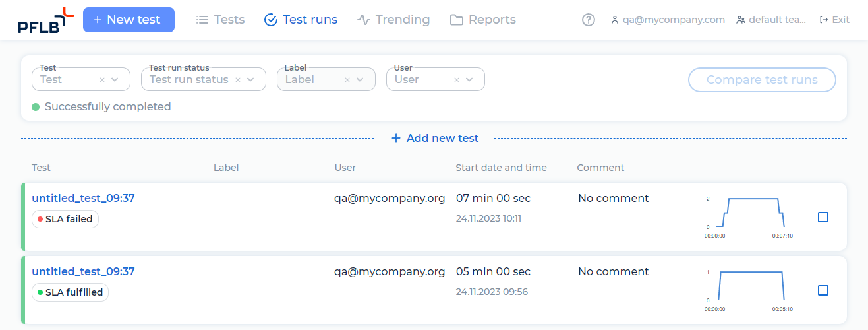
Task: Click the 24.11.2023 10:11 timestamp
Action: coord(488,218)
